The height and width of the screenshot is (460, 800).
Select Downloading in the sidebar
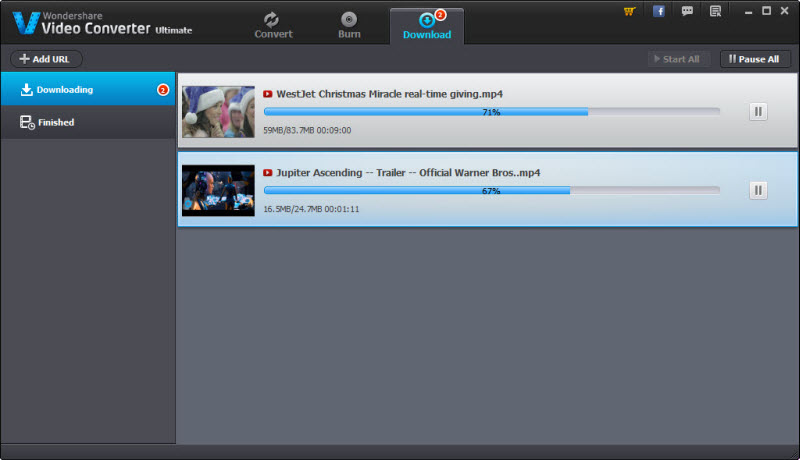[x=88, y=89]
